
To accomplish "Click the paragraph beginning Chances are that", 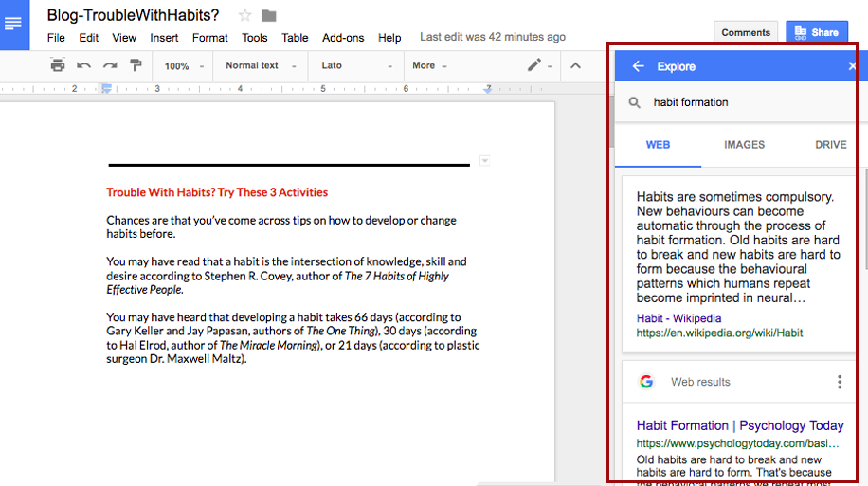I will pos(281,227).
